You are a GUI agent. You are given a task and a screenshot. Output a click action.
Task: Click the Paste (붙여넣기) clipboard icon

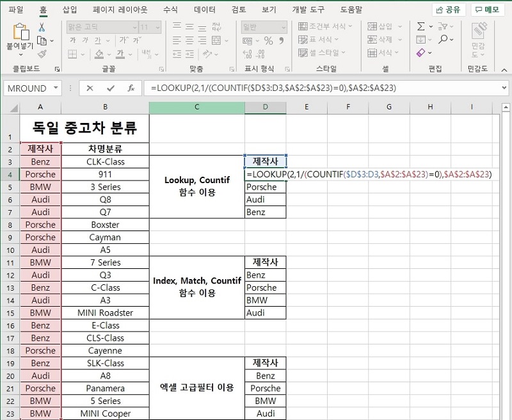point(20,32)
